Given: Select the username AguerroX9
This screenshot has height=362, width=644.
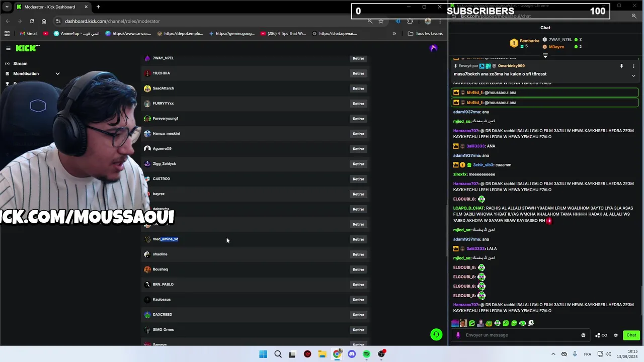Looking at the screenshot, I should [162, 149].
